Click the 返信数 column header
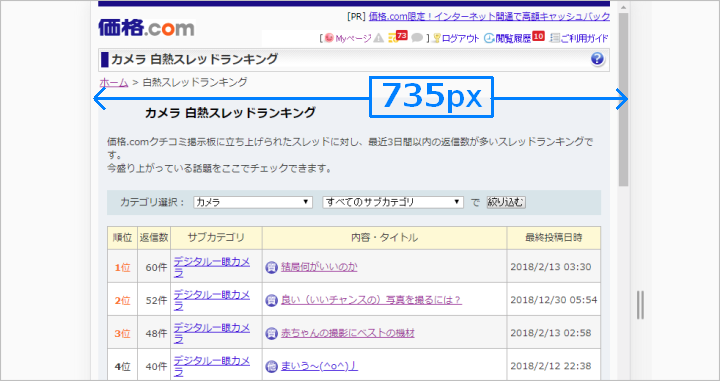Image resolution: width=720 pixels, height=381 pixels. 154,238
